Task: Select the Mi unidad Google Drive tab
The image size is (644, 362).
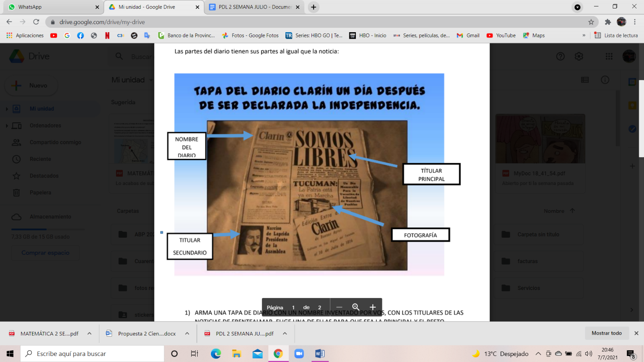Action: point(154,7)
